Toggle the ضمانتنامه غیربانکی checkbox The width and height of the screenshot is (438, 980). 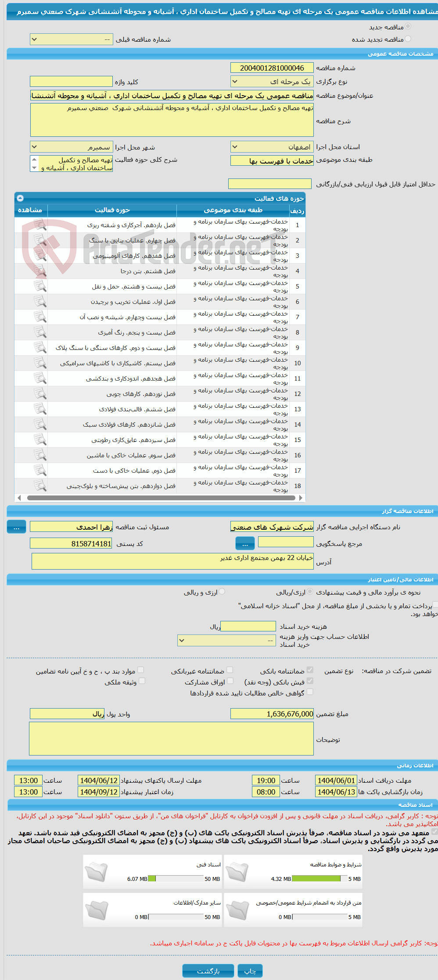230,670
